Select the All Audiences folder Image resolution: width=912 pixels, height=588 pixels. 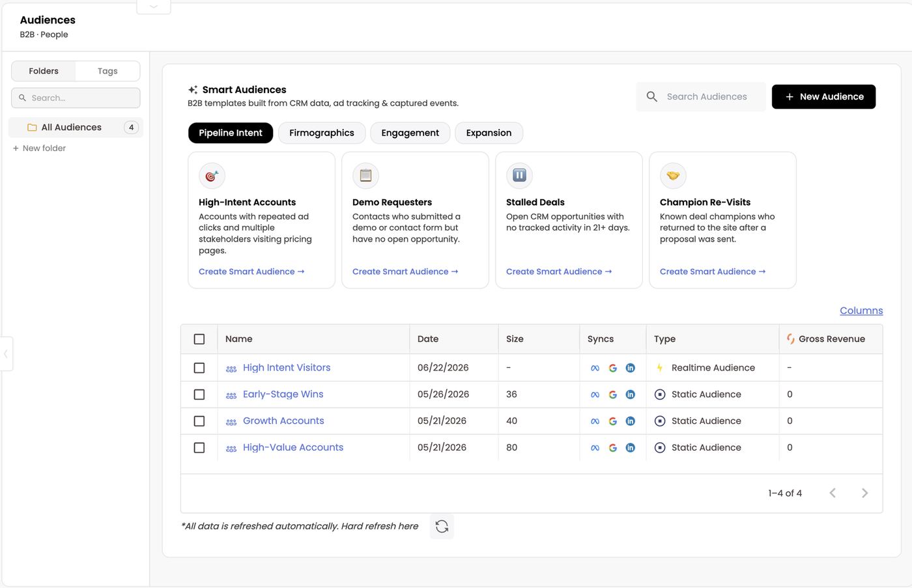pos(76,128)
